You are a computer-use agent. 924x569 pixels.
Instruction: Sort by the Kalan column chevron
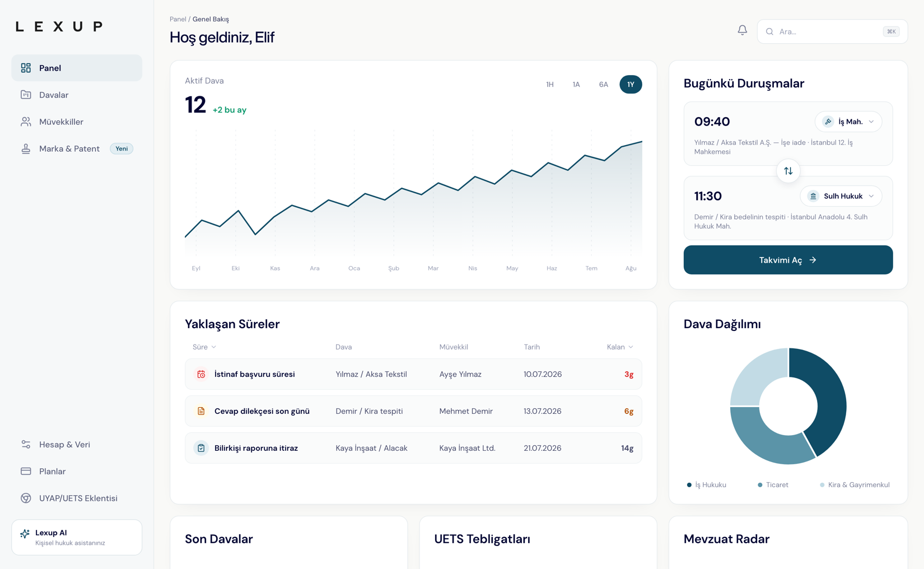click(631, 347)
